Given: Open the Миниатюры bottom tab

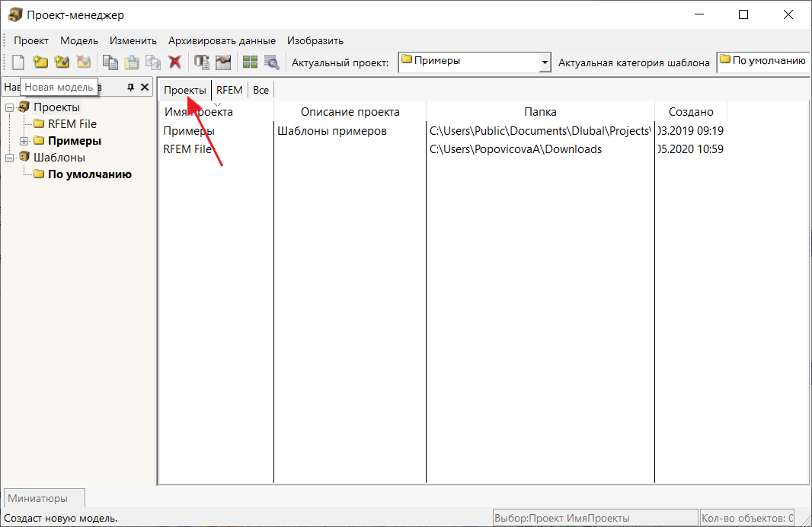Looking at the screenshot, I should point(44,498).
